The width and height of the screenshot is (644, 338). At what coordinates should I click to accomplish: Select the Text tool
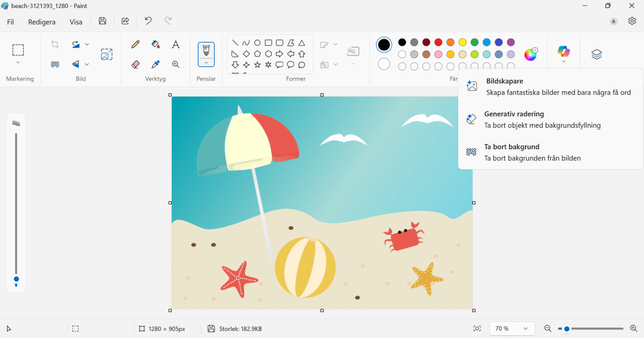point(175,44)
